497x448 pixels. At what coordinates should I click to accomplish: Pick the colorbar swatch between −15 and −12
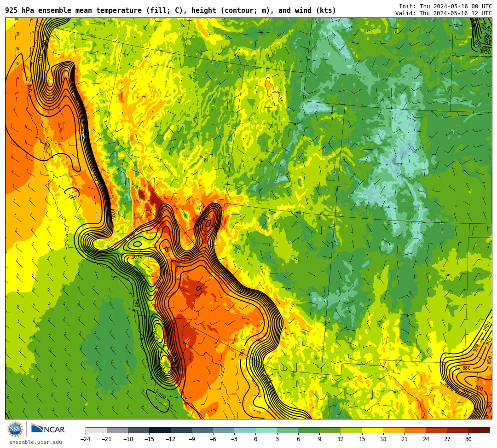160,430
